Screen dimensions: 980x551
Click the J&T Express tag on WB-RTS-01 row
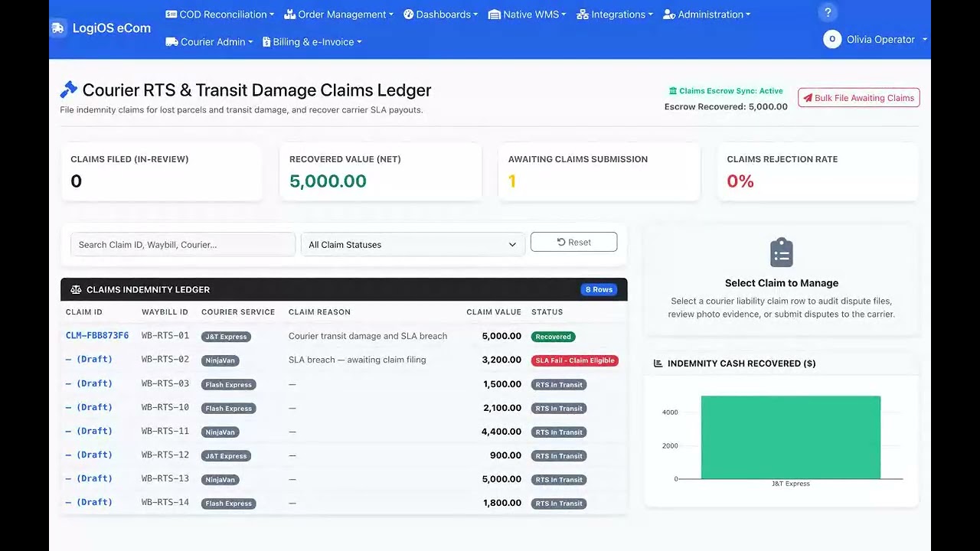226,337
